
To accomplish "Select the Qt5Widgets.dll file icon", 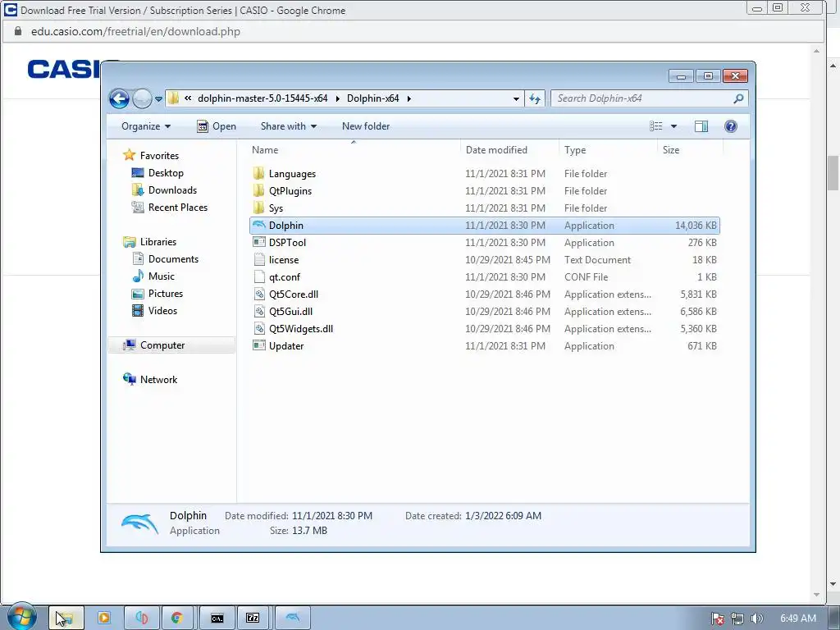I will click(x=258, y=328).
